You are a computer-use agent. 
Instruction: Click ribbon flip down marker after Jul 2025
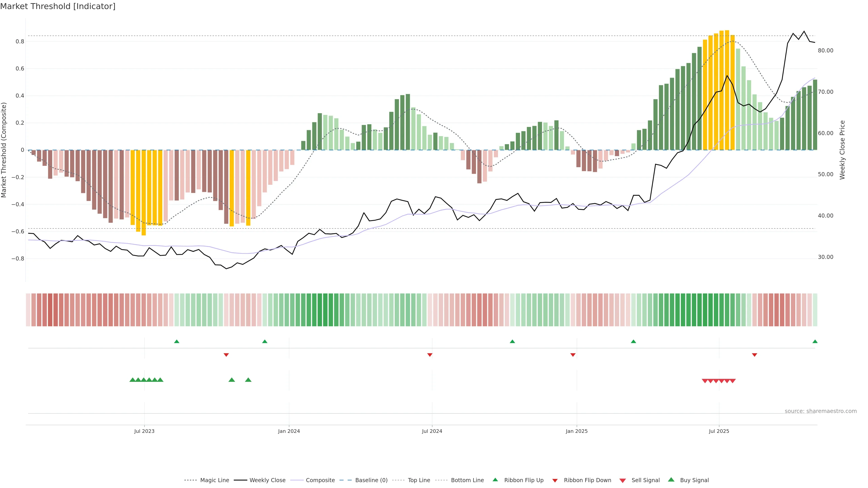[x=755, y=355]
